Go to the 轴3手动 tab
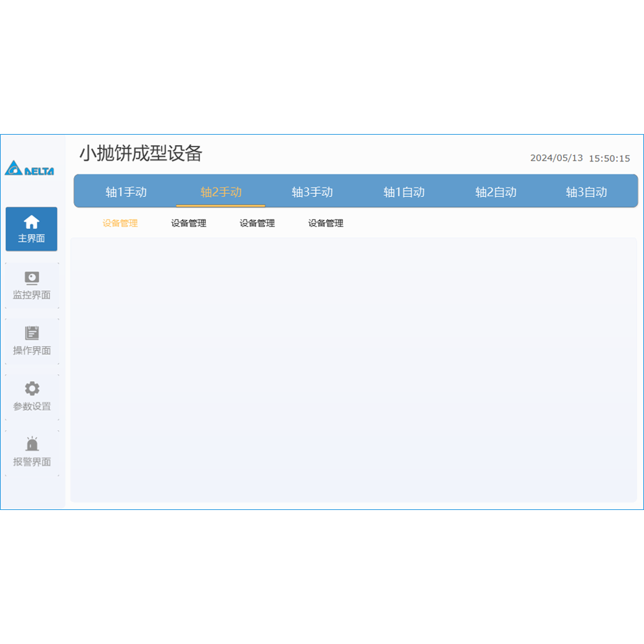The height and width of the screenshot is (644, 644). [312, 192]
